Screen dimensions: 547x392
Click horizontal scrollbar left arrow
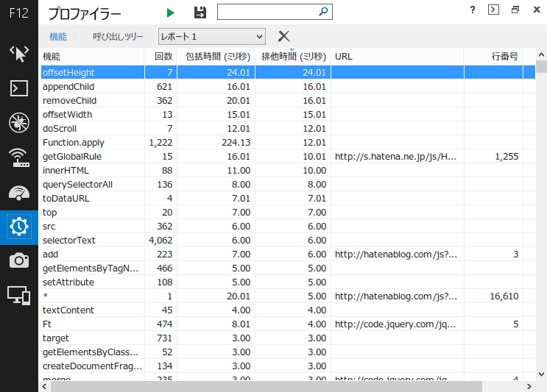tap(44, 386)
